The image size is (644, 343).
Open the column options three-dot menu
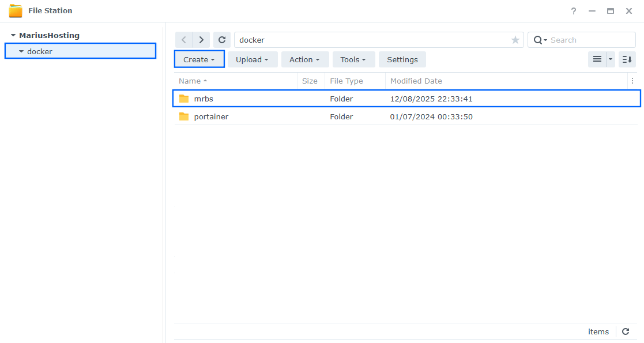click(x=632, y=81)
